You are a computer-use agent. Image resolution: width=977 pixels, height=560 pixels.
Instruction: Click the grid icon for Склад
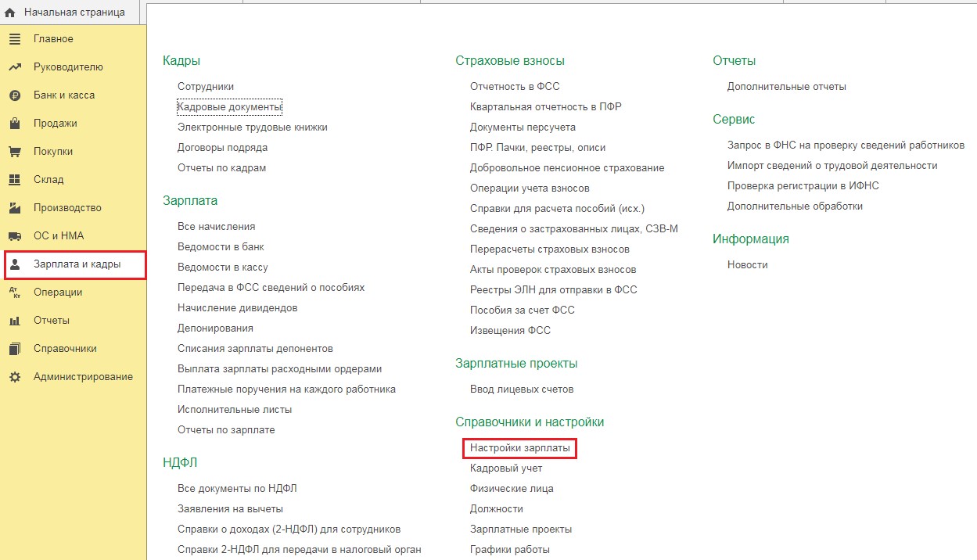(14, 180)
